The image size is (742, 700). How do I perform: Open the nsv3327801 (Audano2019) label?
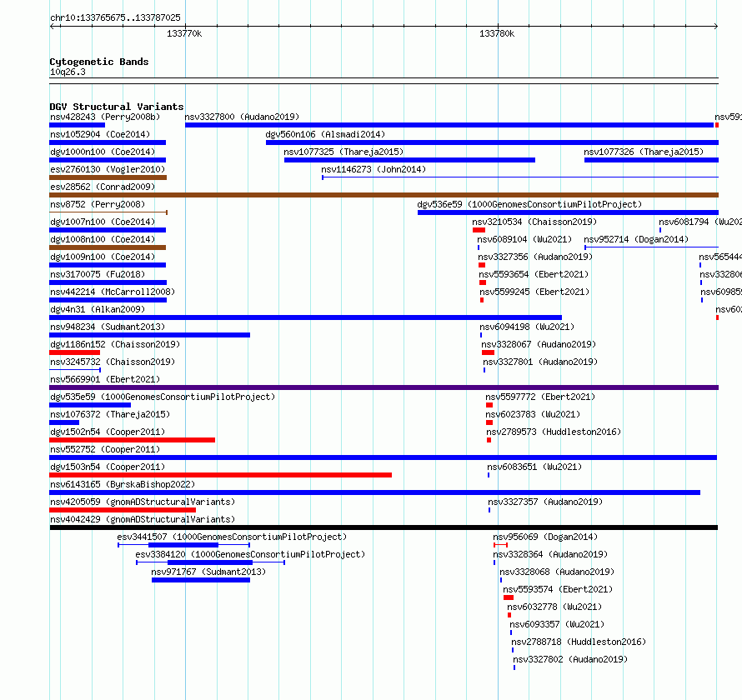coord(540,362)
